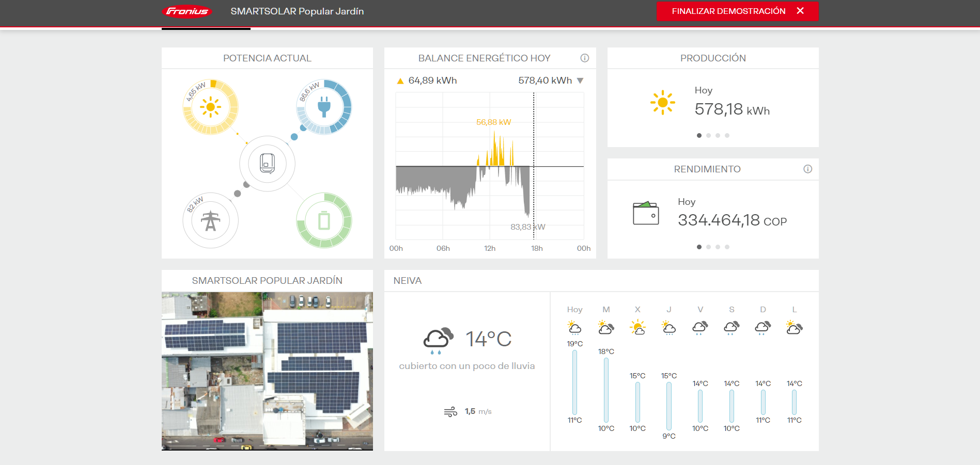The image size is (980, 465).
Task: Select third pagination dot in Rendimiento
Action: click(718, 247)
